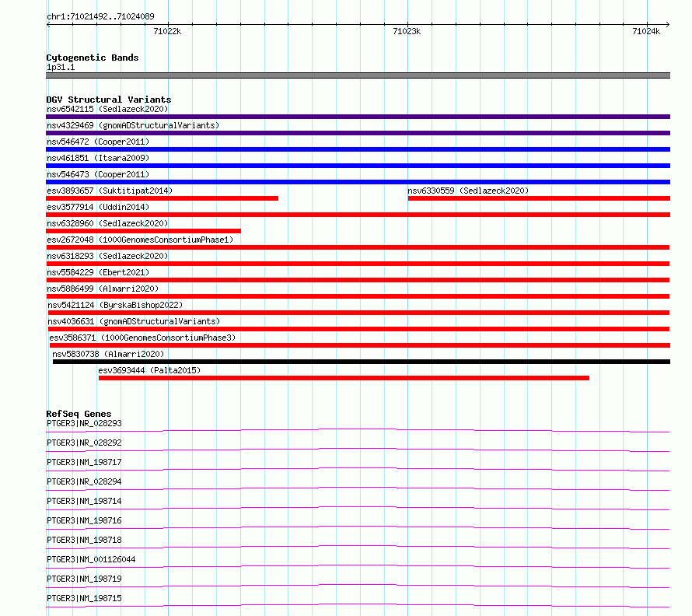Click esv3586371 1000GenomesConsortiumPhase3 label
The image size is (692, 616).
(142, 338)
